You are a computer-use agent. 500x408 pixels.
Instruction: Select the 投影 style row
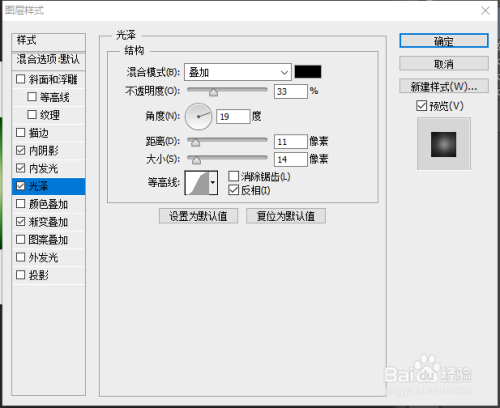[48, 275]
